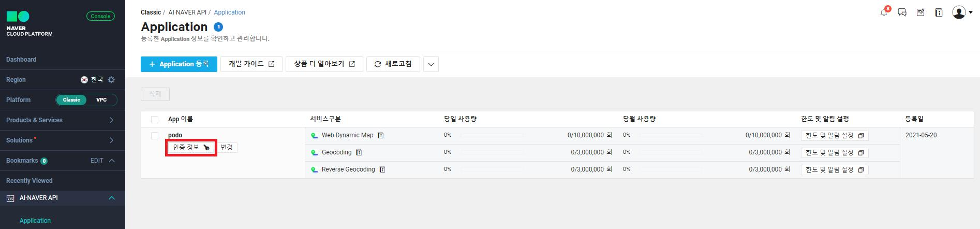Open Region settings gear icon
Viewport: 980px width, 229px height.
pos(111,80)
